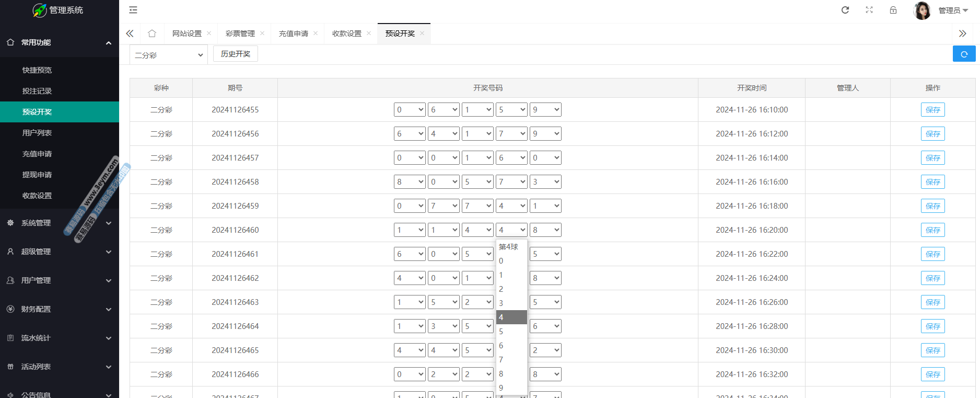This screenshot has height=398, width=980.
Task: Expand the 系统管理 sidebar menu
Action: pos(60,223)
